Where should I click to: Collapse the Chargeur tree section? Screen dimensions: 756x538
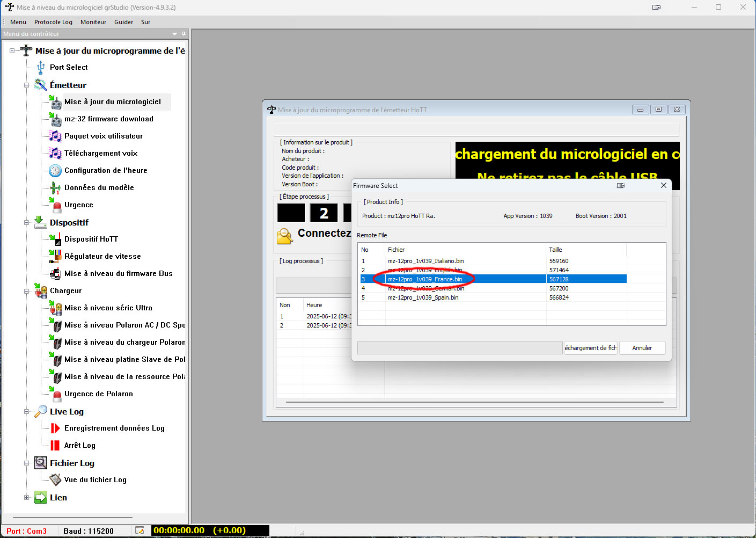point(26,291)
